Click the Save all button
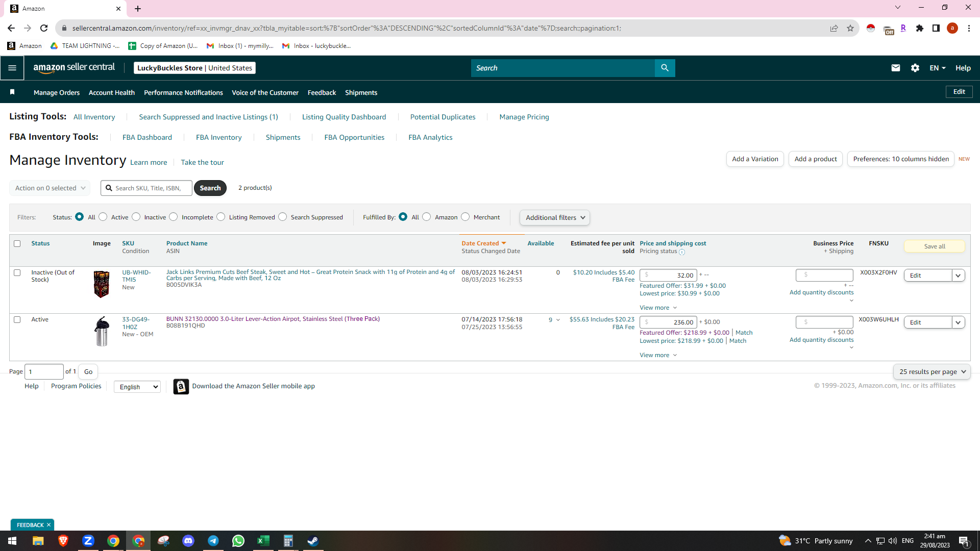 tap(935, 246)
